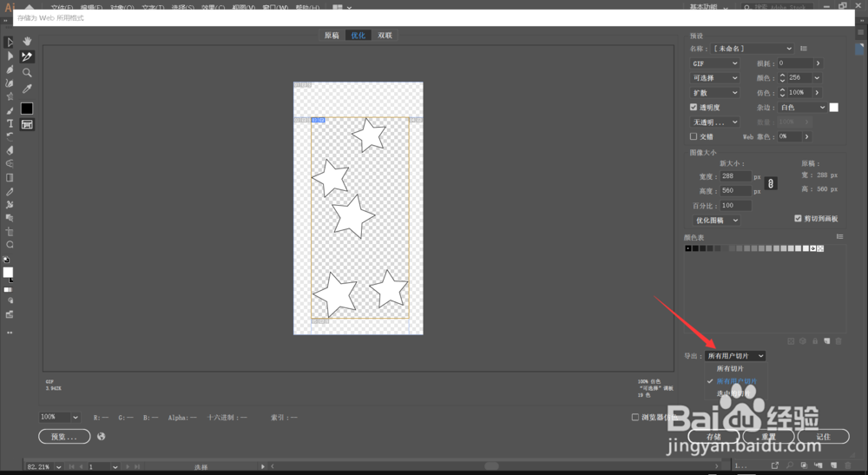
Task: Click the 预览 preview button
Action: [64, 436]
